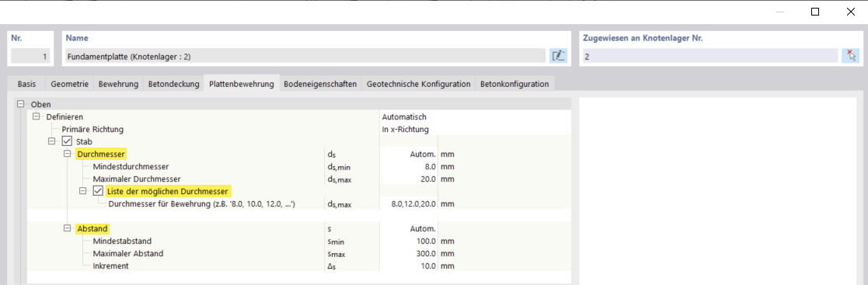868x285 pixels.
Task: Switch to the Betondeckung tab
Action: coord(173,84)
